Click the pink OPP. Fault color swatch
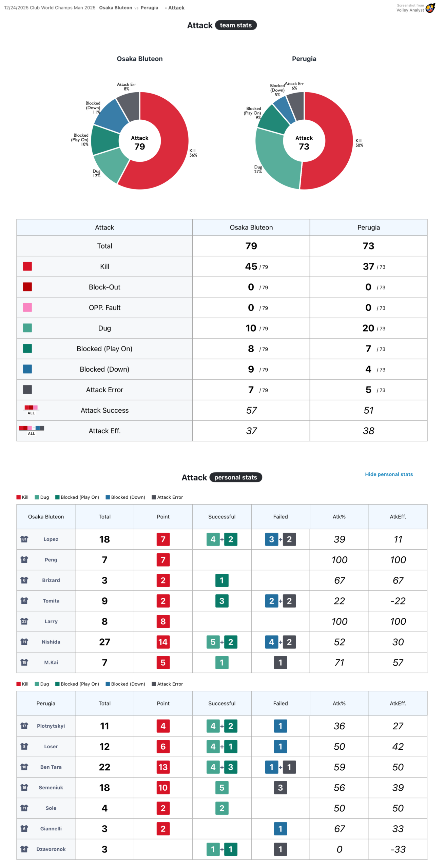 pos(27,307)
